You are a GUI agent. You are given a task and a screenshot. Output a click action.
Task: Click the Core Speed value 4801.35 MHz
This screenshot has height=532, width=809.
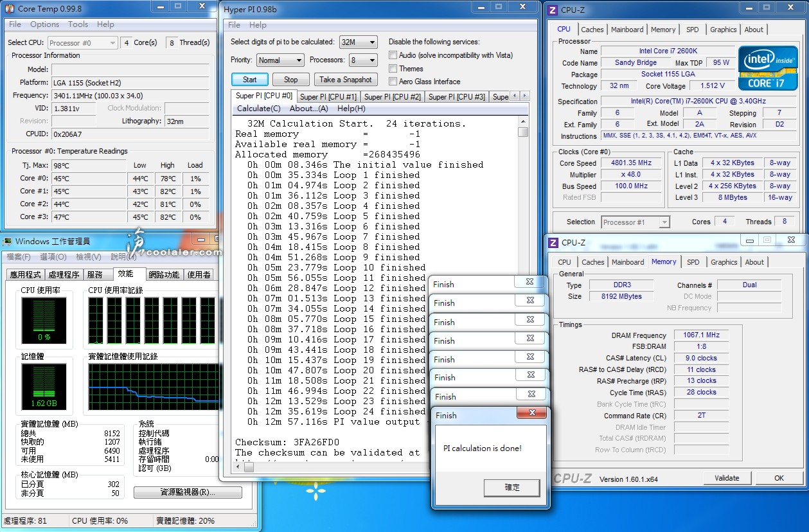tap(632, 163)
